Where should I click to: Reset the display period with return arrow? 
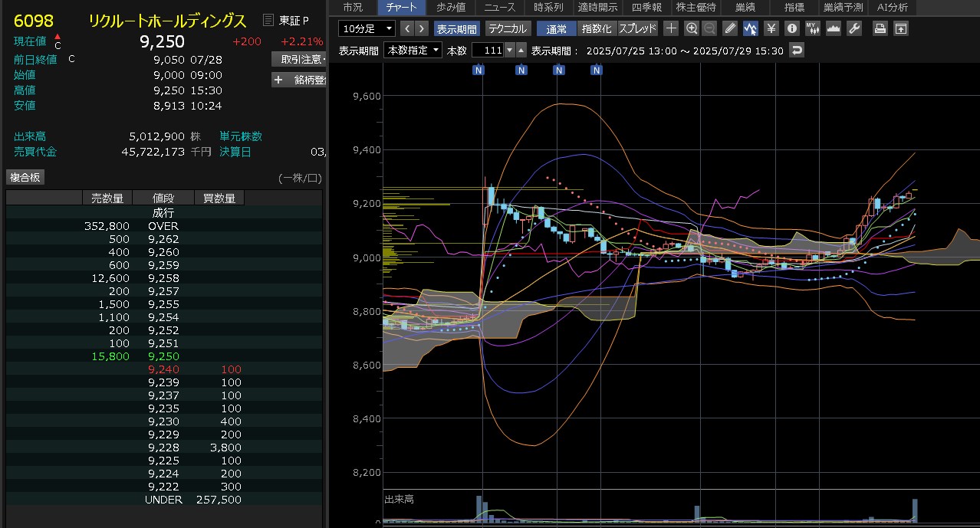tap(797, 50)
